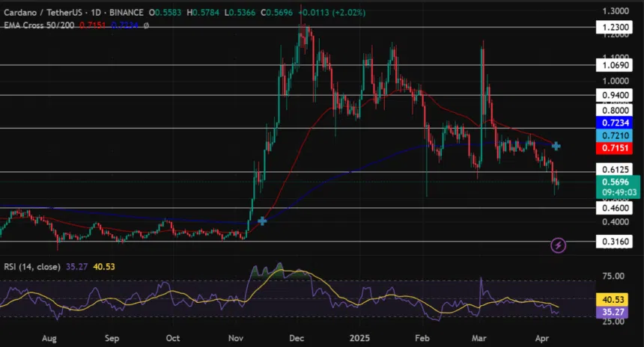Click the ø symbol in EMA Cross legend
The image size is (644, 347).
[146, 25]
